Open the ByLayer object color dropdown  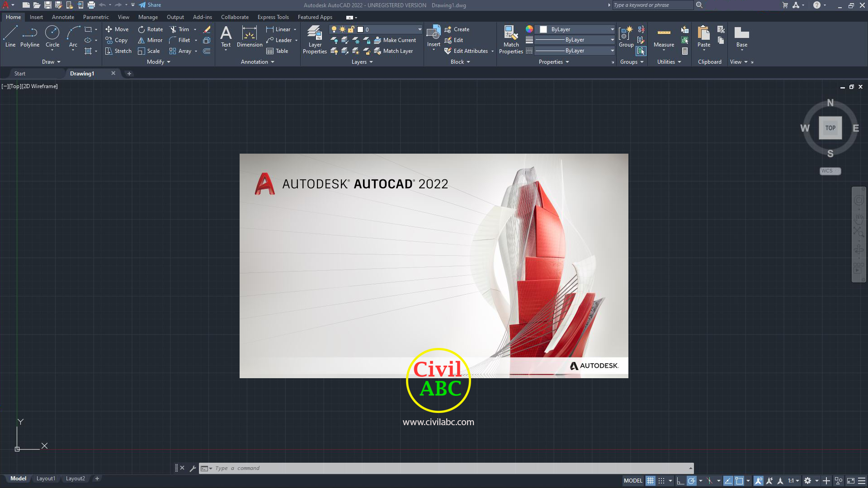[612, 29]
